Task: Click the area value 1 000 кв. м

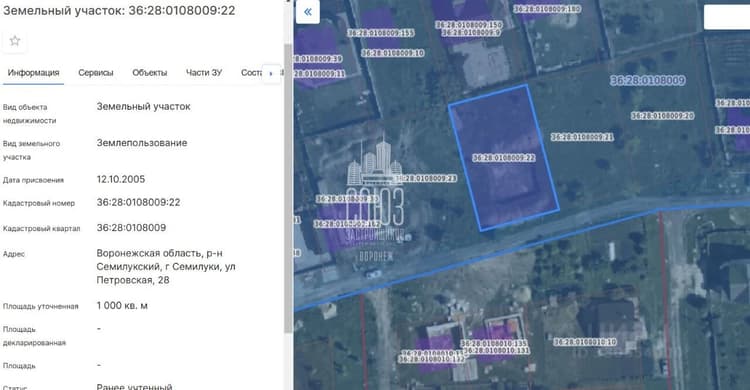Action: coord(122,306)
